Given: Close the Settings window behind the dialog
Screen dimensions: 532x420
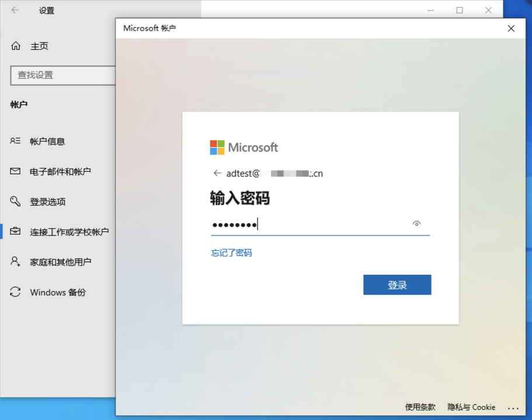Looking at the screenshot, I should [488, 10].
